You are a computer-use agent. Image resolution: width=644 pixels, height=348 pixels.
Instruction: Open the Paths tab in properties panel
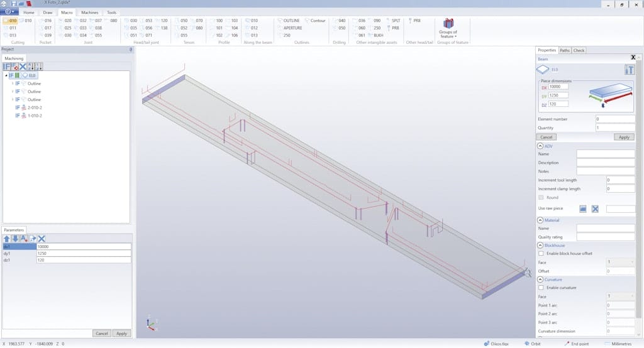[565, 50]
